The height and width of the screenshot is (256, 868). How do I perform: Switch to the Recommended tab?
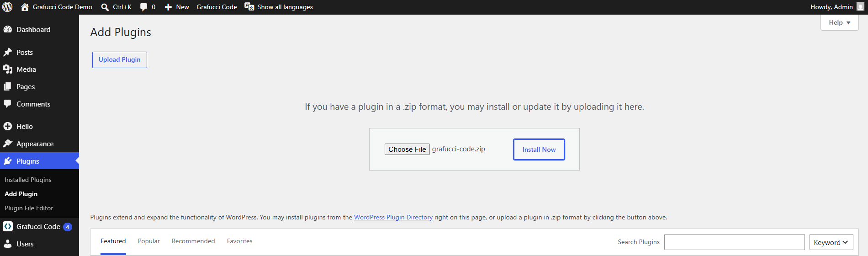click(x=193, y=241)
